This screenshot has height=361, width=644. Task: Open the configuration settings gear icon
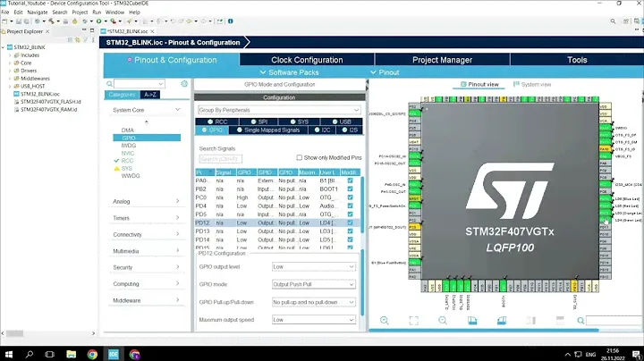pyautogui.click(x=183, y=84)
